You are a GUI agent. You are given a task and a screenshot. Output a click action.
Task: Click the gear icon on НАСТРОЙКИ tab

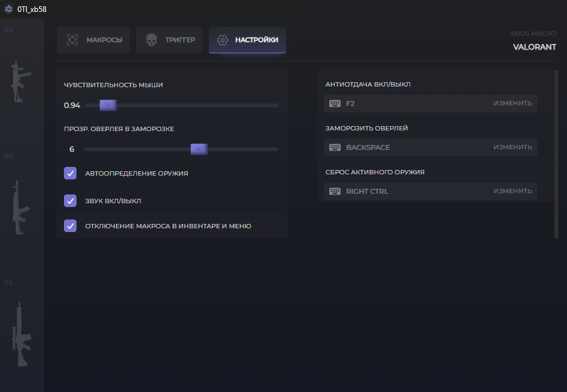[223, 40]
